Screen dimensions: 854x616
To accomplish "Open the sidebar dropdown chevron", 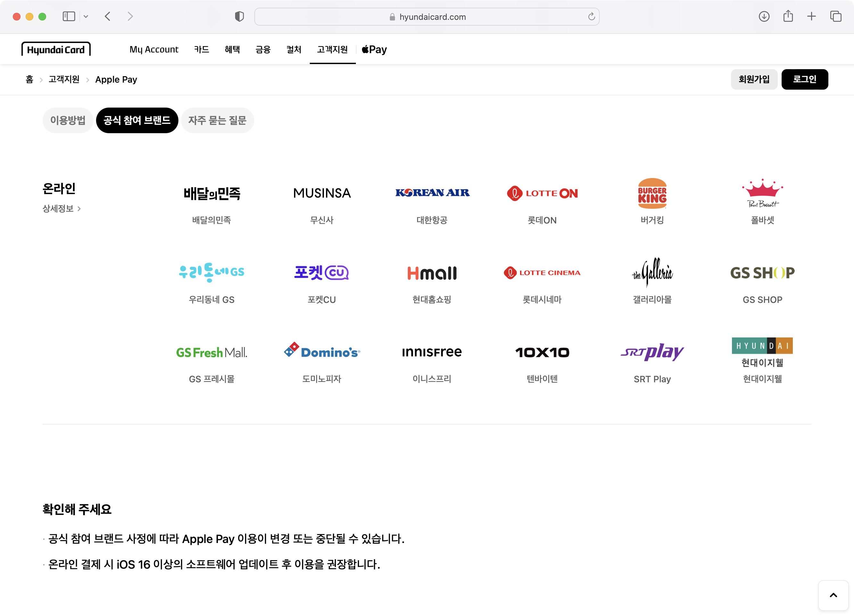I will 86,17.
